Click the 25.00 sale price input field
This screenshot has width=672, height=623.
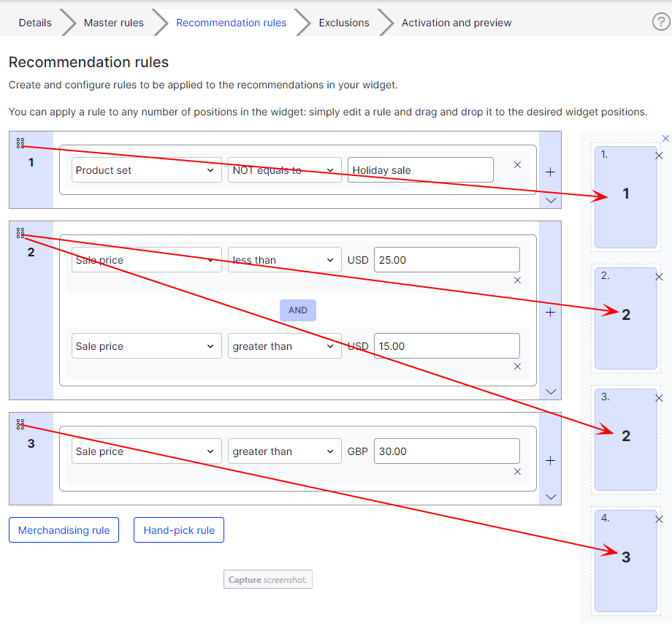(446, 260)
